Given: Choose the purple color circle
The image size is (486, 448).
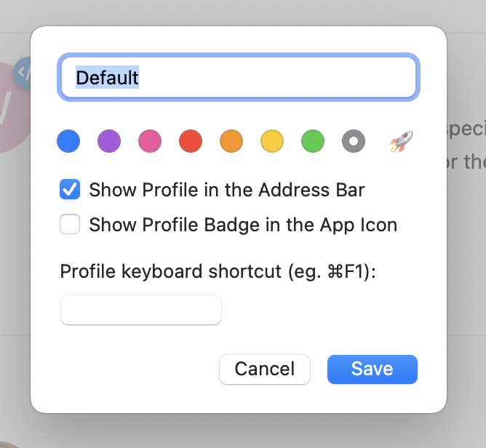Looking at the screenshot, I should click(109, 141).
